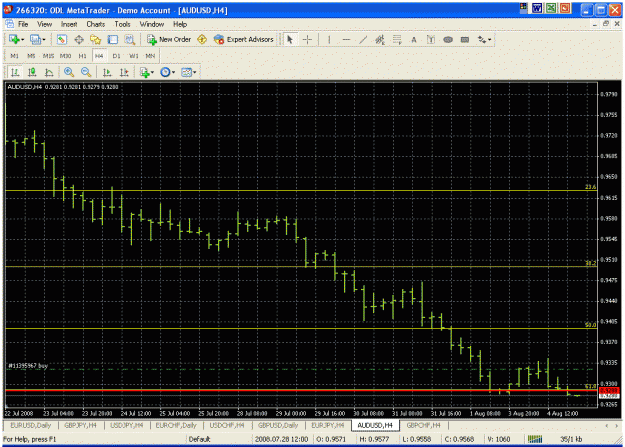Open the Periods clock dropdown
The width and height of the screenshot is (625, 447).
coord(167,72)
